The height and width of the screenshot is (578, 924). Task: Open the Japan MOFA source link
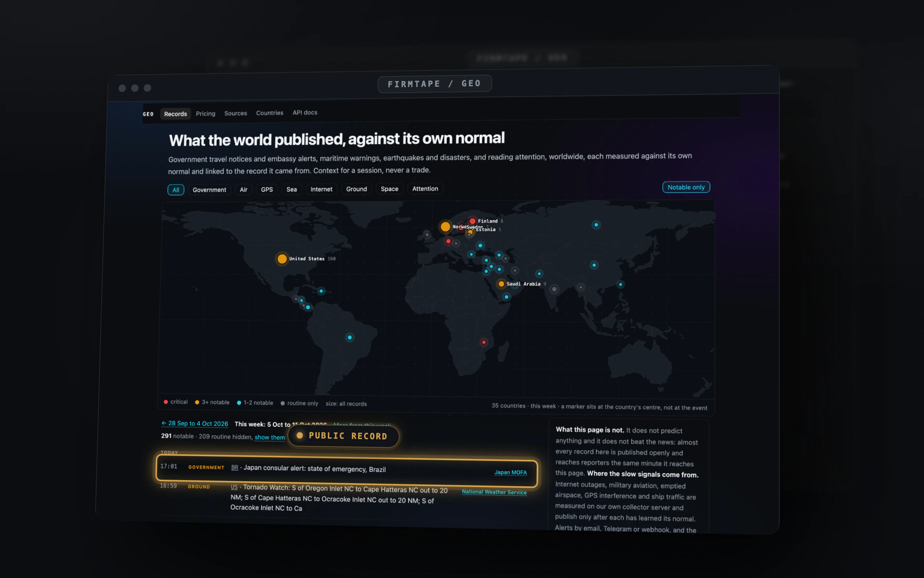coord(511,472)
